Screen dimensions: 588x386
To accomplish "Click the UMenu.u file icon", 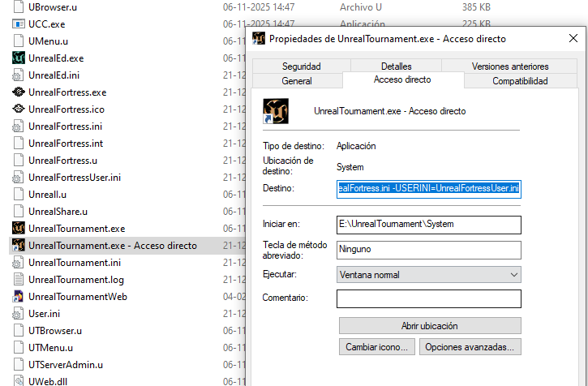I will [19, 41].
